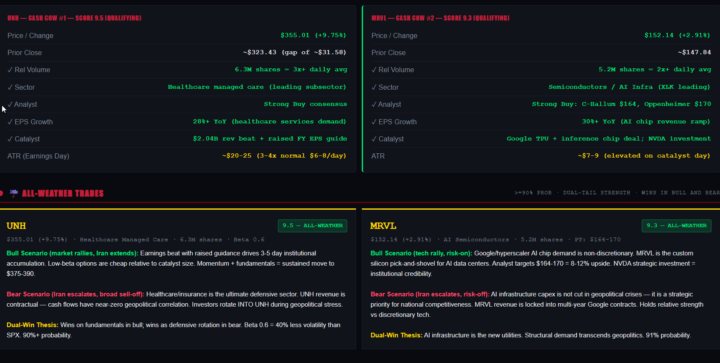Click the UNH — Cash Cow #1 card header
720x363 pixels.
(74, 18)
